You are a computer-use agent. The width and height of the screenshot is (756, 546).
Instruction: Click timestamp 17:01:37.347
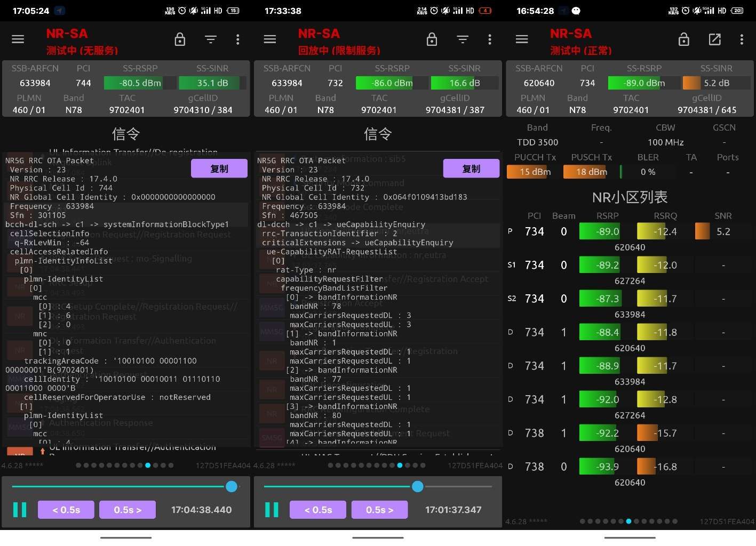point(453,510)
